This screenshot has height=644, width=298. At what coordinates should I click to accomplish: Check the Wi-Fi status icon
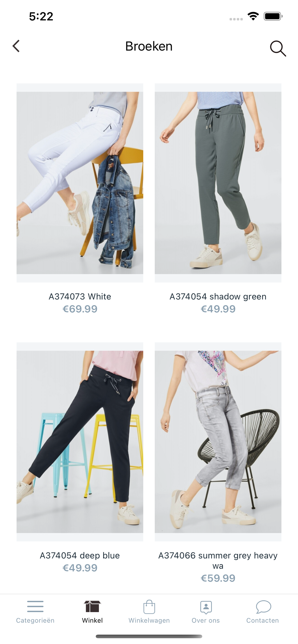[253, 16]
